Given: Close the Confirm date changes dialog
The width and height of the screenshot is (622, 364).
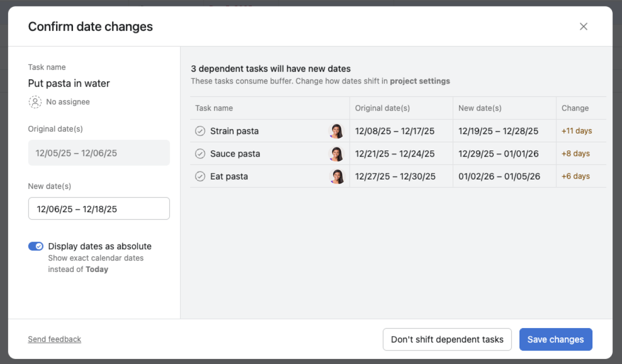Looking at the screenshot, I should pyautogui.click(x=583, y=26).
